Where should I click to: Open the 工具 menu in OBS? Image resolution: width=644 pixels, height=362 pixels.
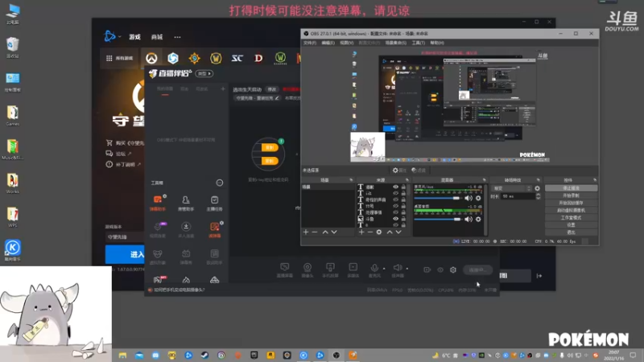[418, 43]
